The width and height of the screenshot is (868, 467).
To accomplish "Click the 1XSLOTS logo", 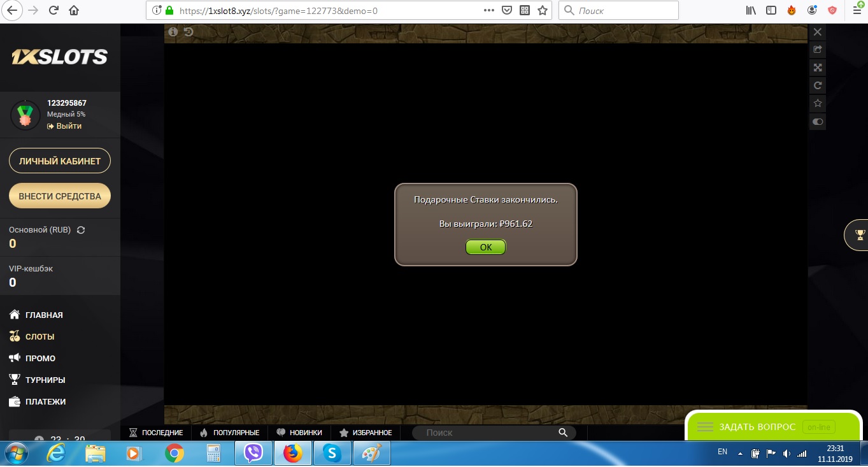I will (59, 57).
